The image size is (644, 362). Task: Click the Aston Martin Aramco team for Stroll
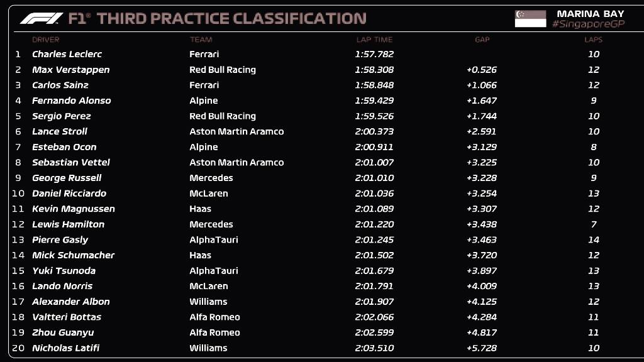[x=236, y=132]
